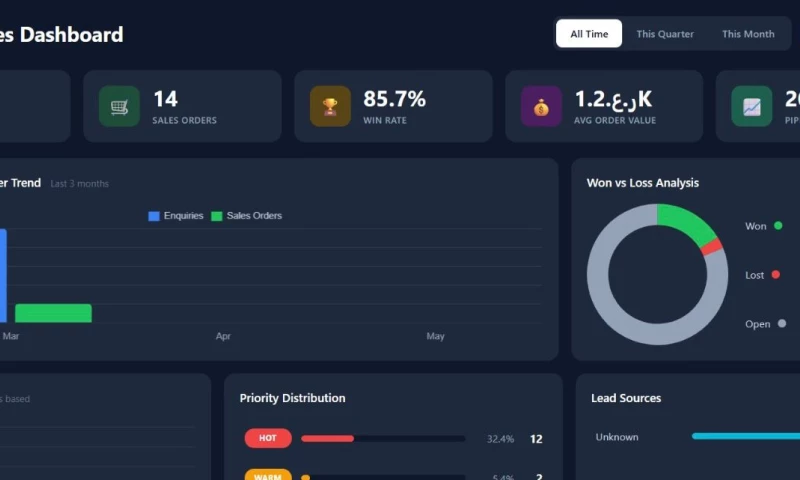The image size is (800, 480).
Task: Click the Unknown lead source bar
Action: [x=745, y=436]
